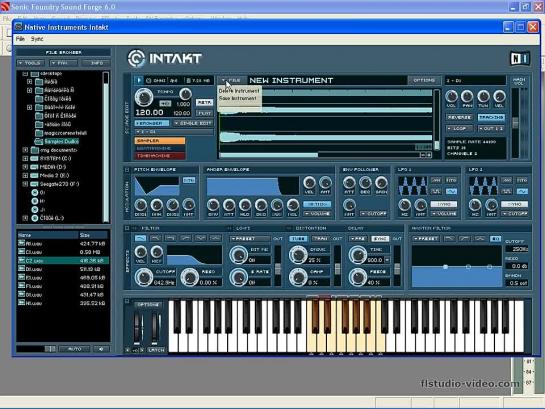The width and height of the screenshot is (545, 409).
Task: Open the Loop dropdown
Action: (459, 129)
